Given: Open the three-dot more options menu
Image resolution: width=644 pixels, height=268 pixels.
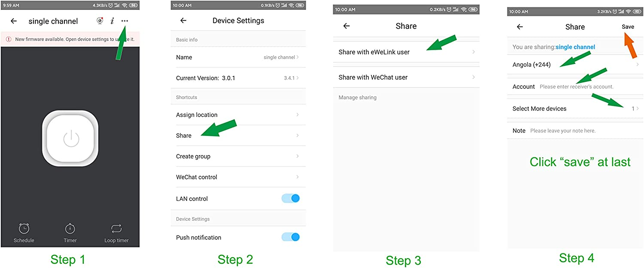Looking at the screenshot, I should point(125,21).
